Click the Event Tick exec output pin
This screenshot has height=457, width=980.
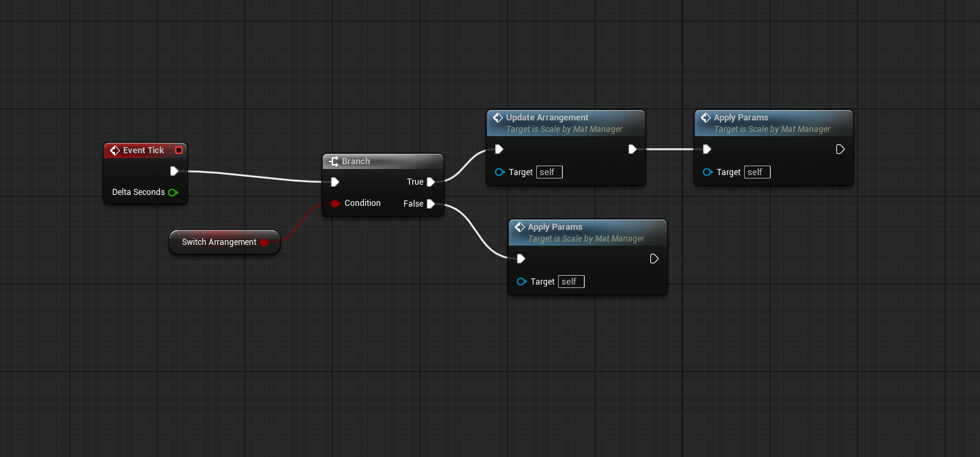pyautogui.click(x=174, y=171)
